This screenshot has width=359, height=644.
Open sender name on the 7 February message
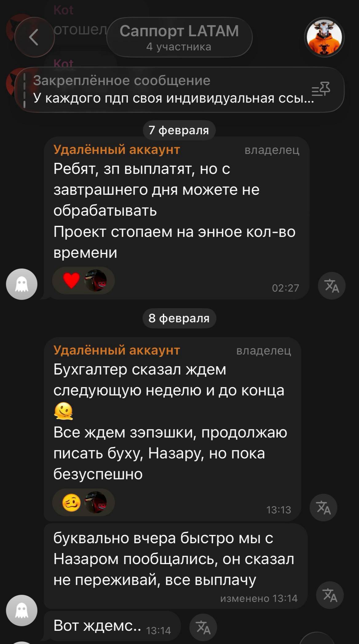click(x=117, y=150)
